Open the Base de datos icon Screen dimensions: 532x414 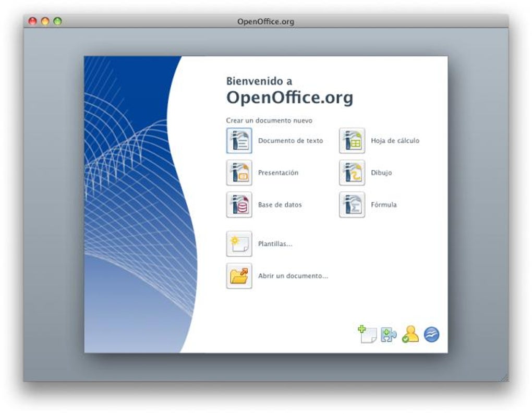point(239,204)
